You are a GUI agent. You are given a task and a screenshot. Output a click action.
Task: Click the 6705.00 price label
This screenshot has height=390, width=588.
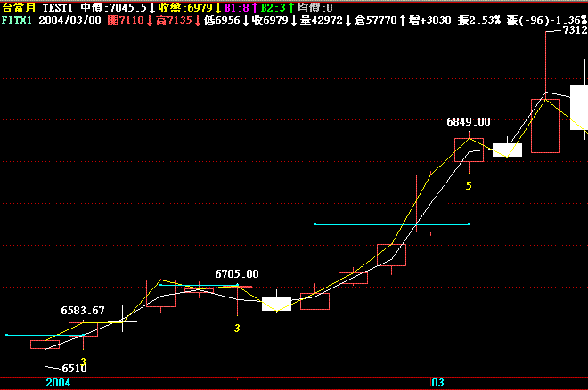pyautogui.click(x=237, y=274)
